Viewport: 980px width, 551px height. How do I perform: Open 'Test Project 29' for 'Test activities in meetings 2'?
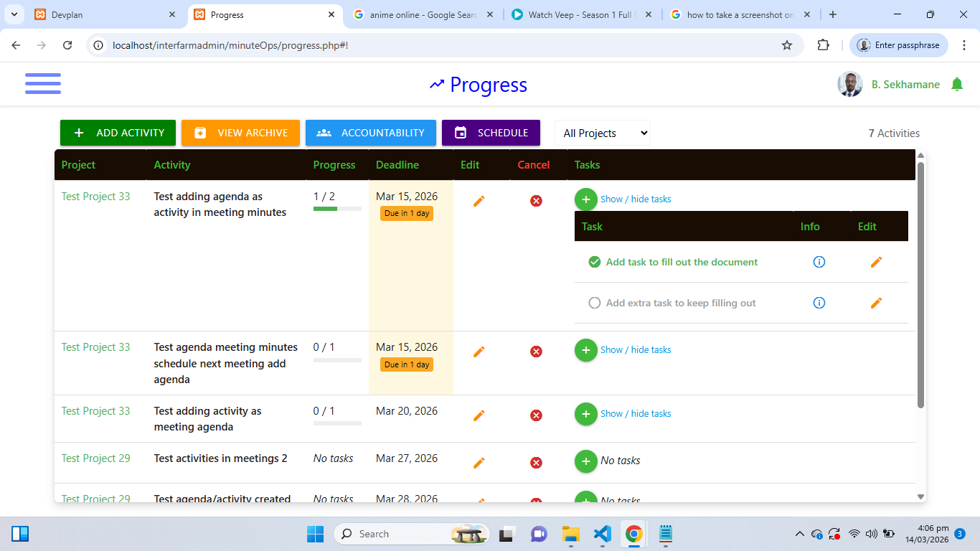[x=95, y=458]
